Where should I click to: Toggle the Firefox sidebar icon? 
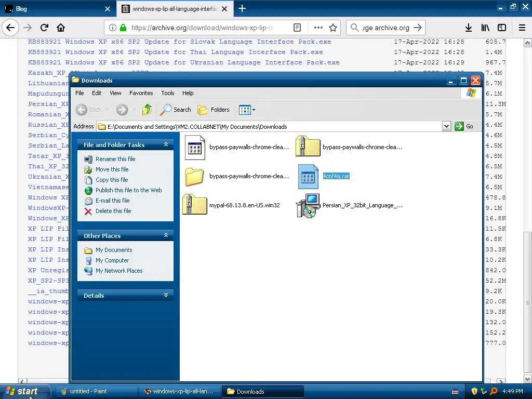[x=502, y=28]
